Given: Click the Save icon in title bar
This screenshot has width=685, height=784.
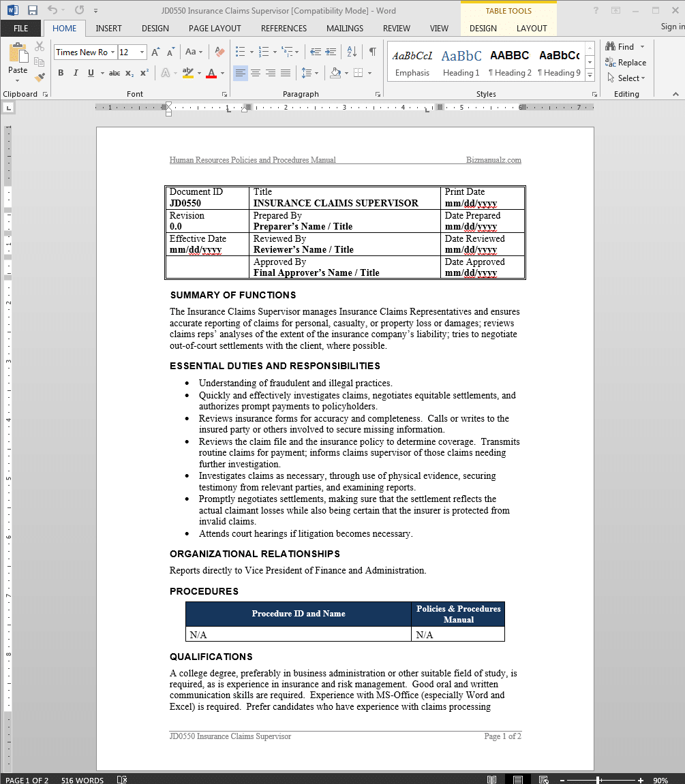Looking at the screenshot, I should tap(33, 10).
